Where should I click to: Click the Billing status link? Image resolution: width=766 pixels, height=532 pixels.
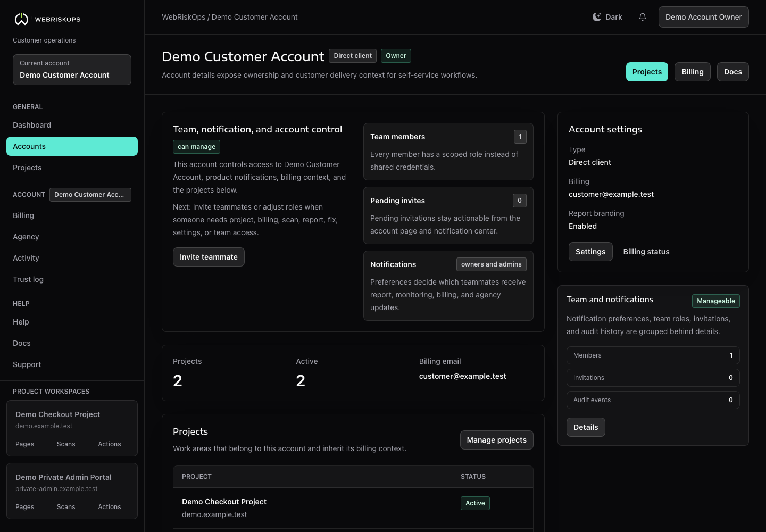click(646, 252)
